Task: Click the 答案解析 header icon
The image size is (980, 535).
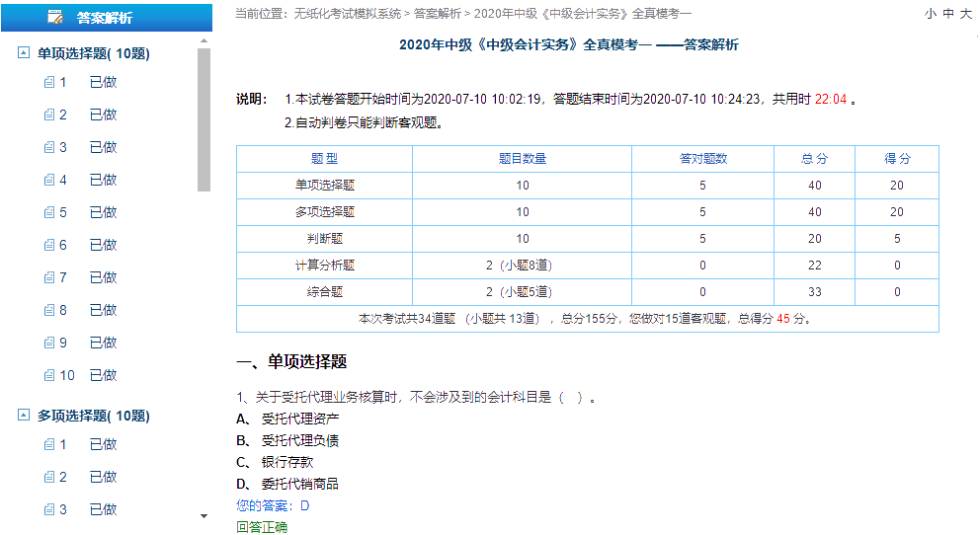Action: 55,17
